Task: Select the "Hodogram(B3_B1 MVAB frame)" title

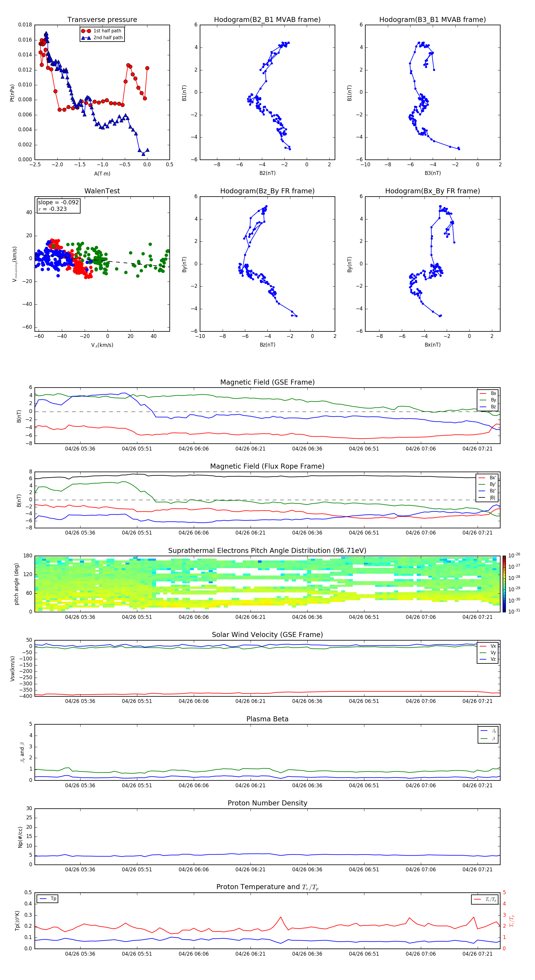Action: click(432, 20)
